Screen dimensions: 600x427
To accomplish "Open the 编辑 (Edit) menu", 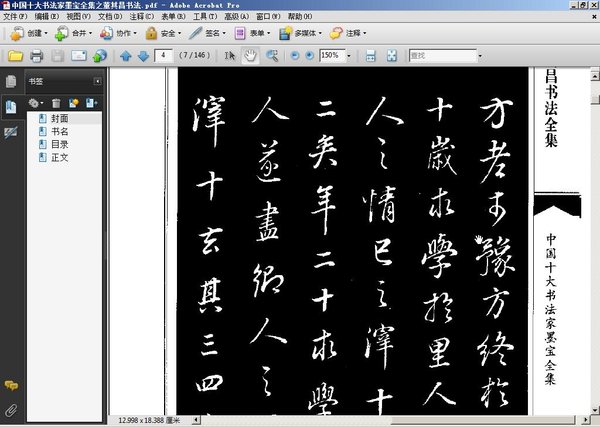I will click(x=47, y=16).
